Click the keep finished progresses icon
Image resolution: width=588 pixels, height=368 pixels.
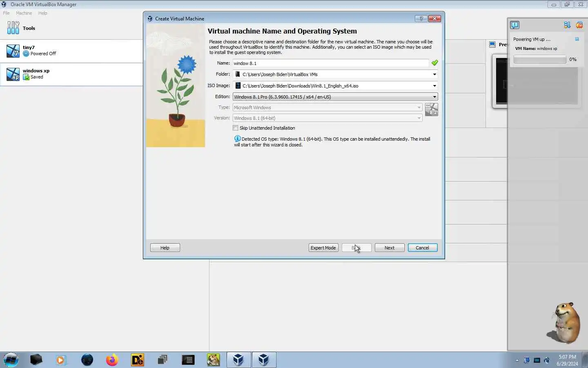pyautogui.click(x=567, y=25)
